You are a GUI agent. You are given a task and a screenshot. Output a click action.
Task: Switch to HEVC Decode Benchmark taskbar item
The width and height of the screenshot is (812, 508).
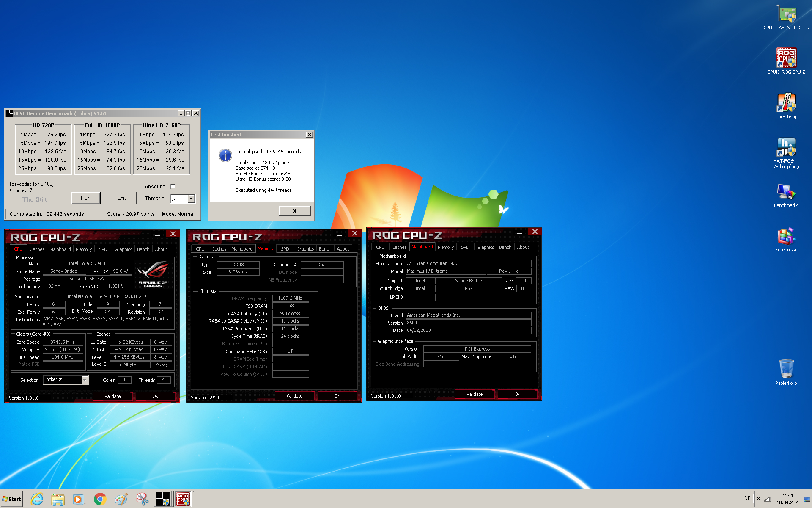(162, 499)
